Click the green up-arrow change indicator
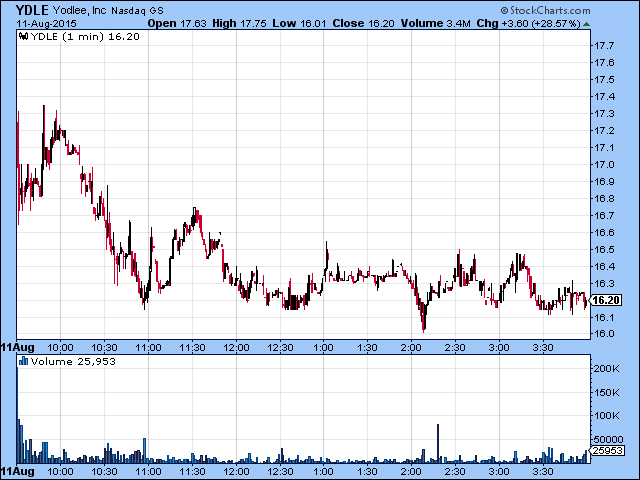The width and height of the screenshot is (640, 480). pyautogui.click(x=587, y=24)
